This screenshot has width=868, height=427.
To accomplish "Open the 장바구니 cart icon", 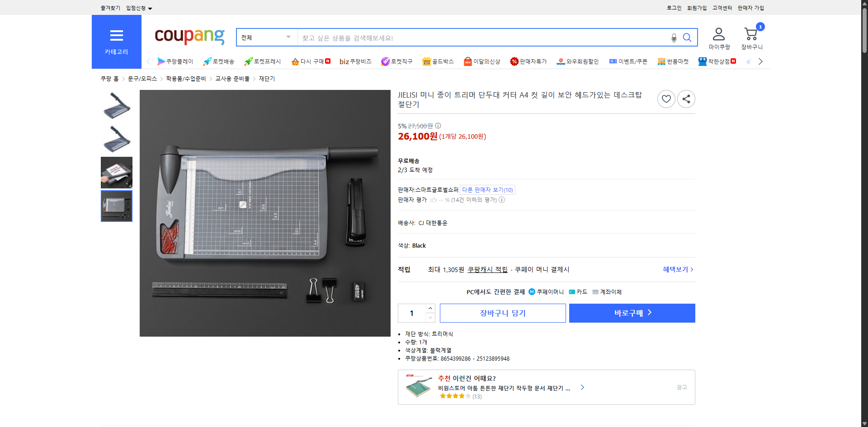I will pyautogui.click(x=750, y=33).
